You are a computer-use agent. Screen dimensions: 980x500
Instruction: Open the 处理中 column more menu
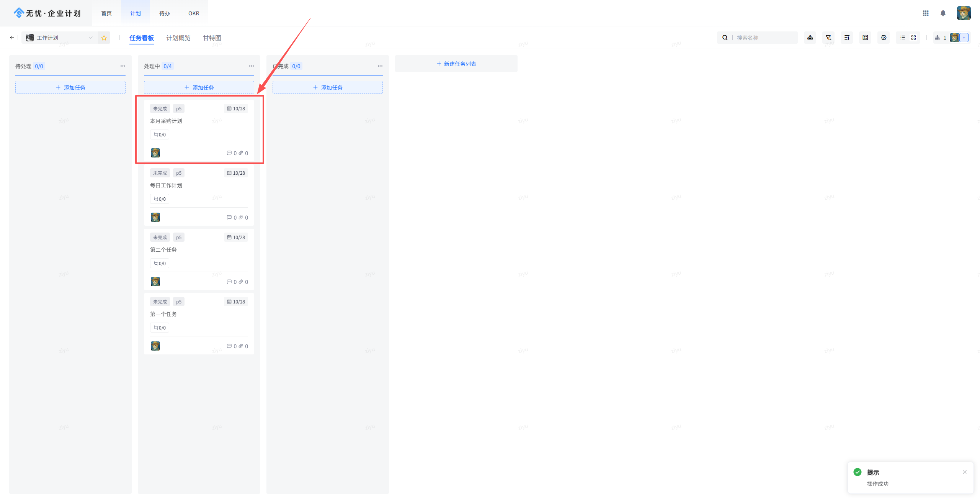(x=251, y=66)
